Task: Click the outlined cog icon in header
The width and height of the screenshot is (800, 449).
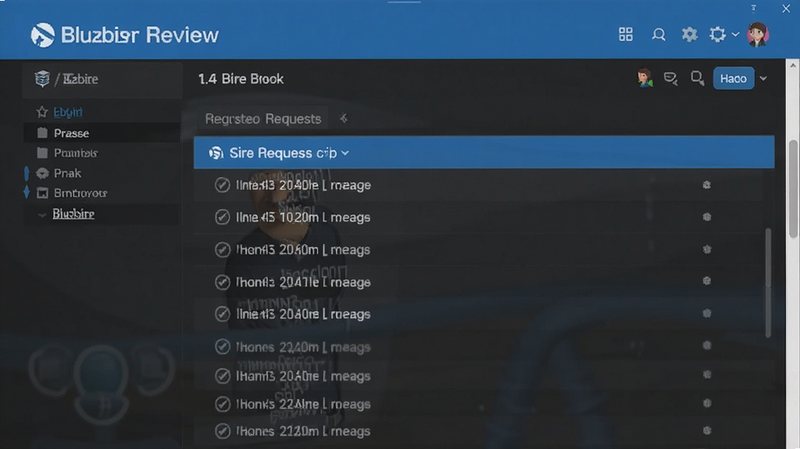Action: pyautogui.click(x=717, y=35)
